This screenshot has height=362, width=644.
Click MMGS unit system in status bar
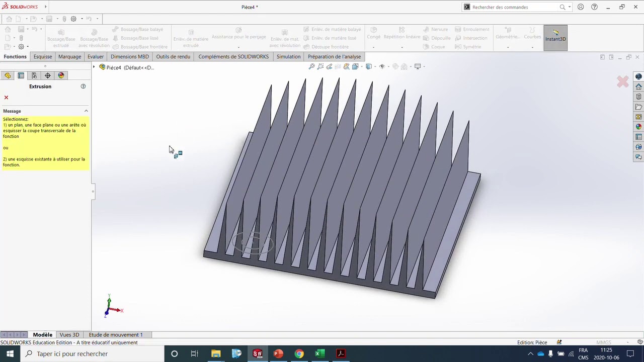604,342
